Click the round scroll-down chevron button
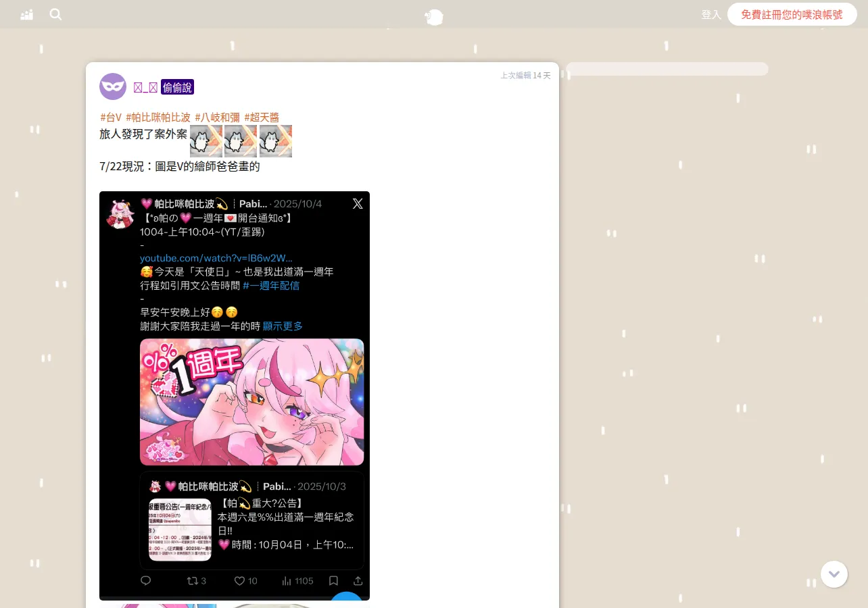The image size is (868, 608). [x=834, y=574]
